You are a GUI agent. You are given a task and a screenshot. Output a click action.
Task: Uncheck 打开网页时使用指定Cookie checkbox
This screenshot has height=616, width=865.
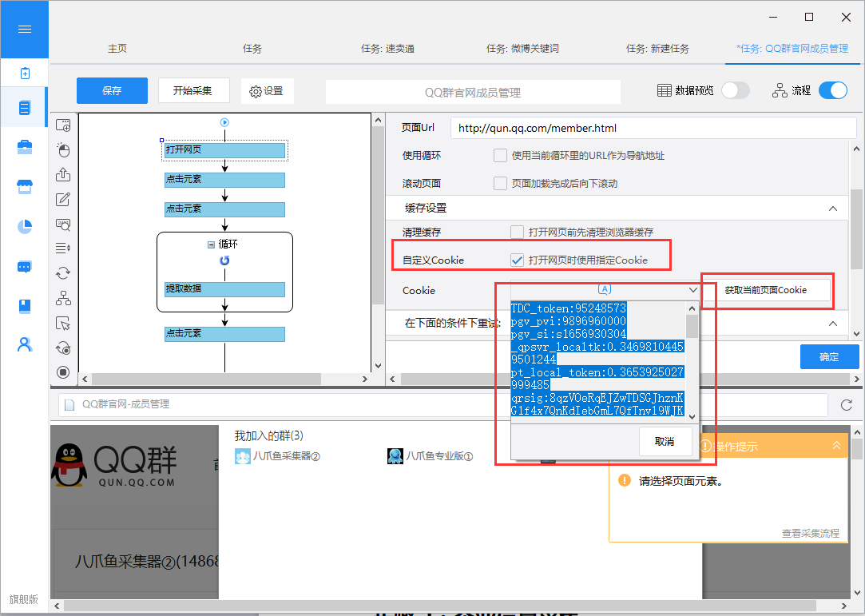tap(517, 260)
